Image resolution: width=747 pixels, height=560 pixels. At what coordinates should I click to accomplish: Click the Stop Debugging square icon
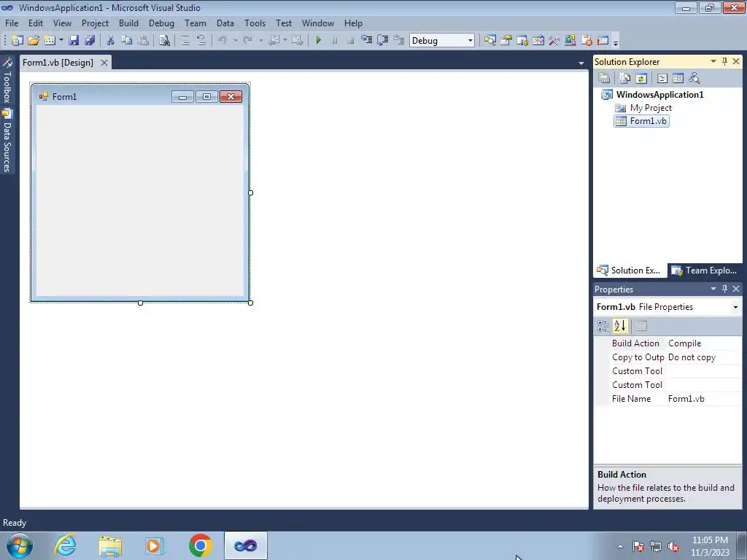351,41
